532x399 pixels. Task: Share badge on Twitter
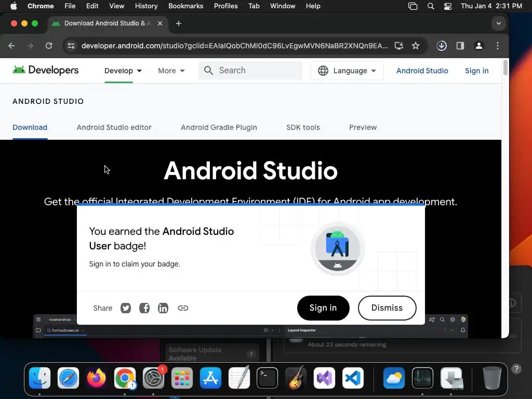[x=126, y=308]
